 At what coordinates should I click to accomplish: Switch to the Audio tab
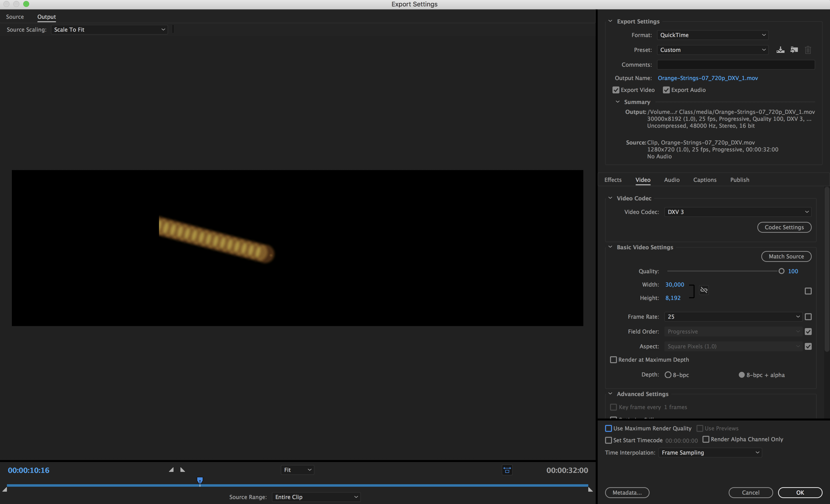[672, 180]
